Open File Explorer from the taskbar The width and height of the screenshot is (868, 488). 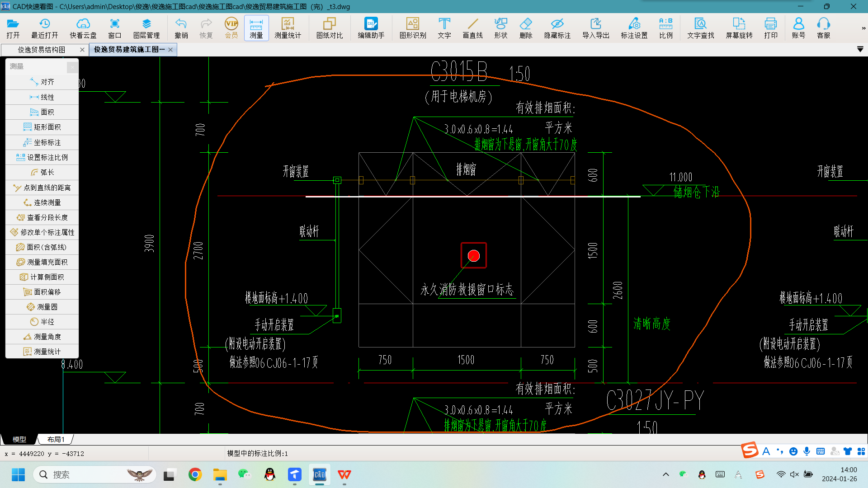(220, 474)
